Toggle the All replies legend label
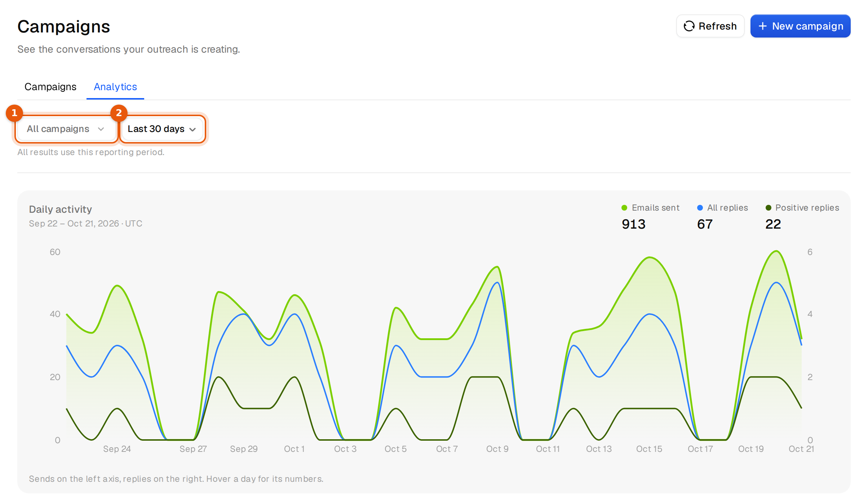The image size is (868, 502). point(727,208)
